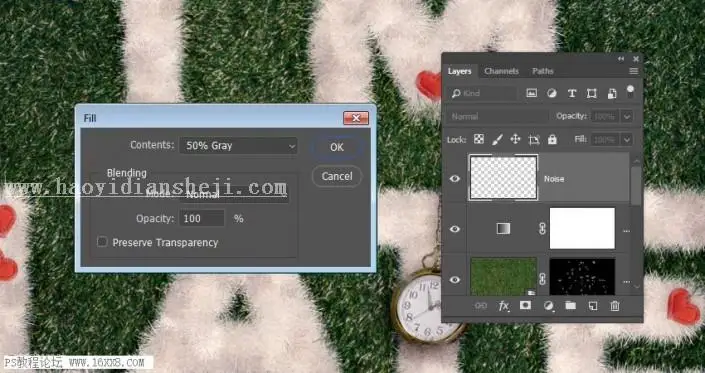Filter layers by pixel layer icon
705x373 pixels.
pos(531,93)
